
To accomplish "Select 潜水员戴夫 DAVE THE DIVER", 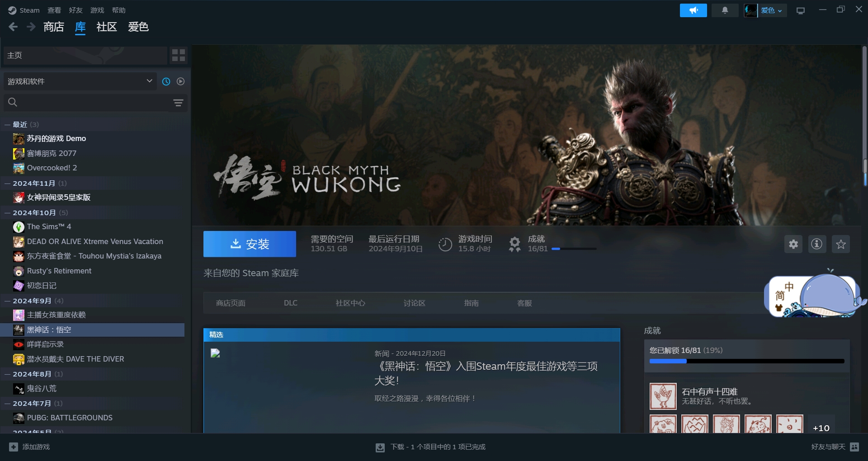I will pyautogui.click(x=93, y=359).
